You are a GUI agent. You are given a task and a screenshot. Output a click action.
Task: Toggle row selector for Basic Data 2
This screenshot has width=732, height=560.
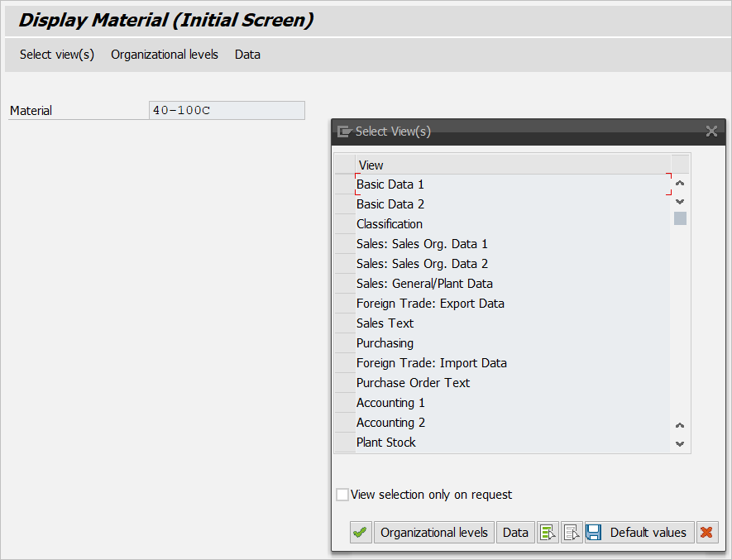tap(344, 204)
